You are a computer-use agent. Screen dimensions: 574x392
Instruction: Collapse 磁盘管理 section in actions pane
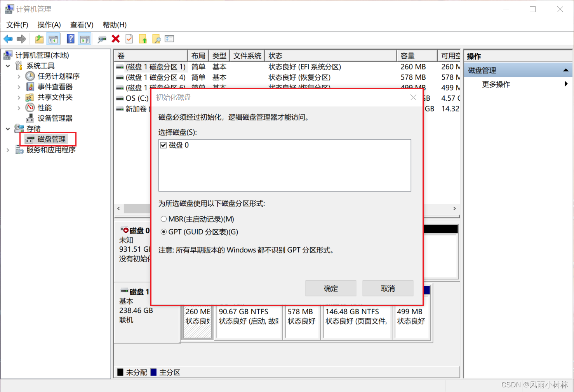pos(566,70)
